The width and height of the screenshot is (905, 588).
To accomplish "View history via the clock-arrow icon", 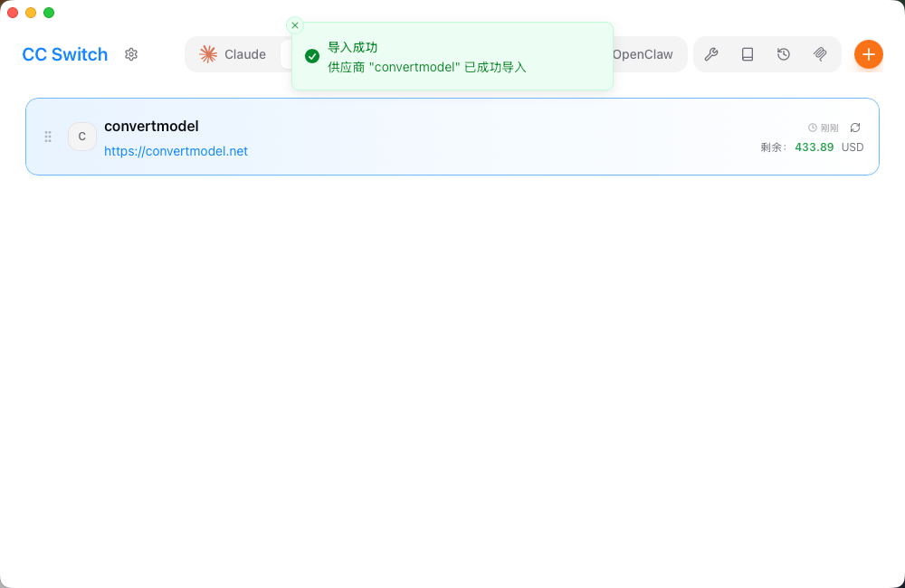I will pos(783,54).
